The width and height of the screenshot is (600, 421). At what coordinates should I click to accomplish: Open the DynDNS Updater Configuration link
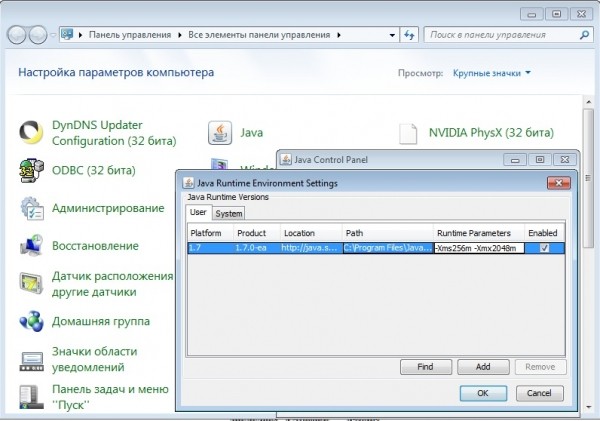114,133
